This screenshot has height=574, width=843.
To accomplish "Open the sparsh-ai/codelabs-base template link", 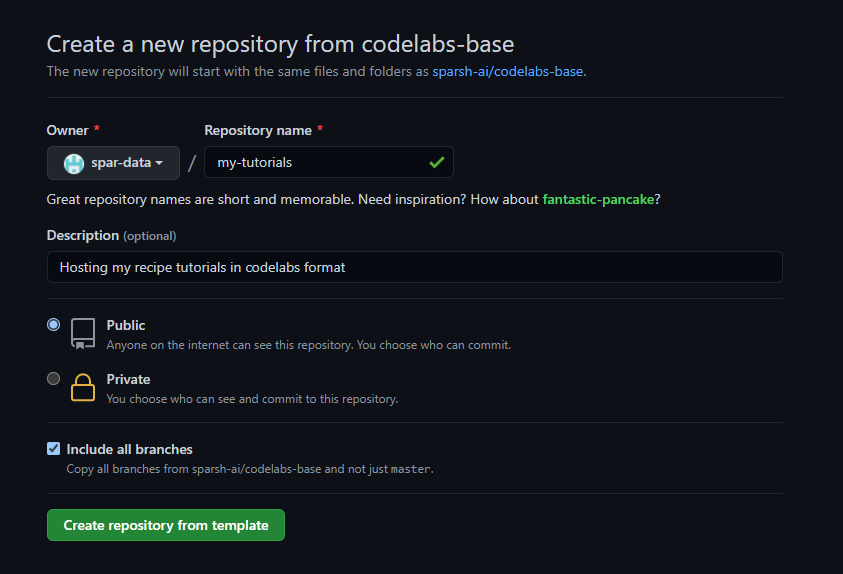I will [508, 71].
